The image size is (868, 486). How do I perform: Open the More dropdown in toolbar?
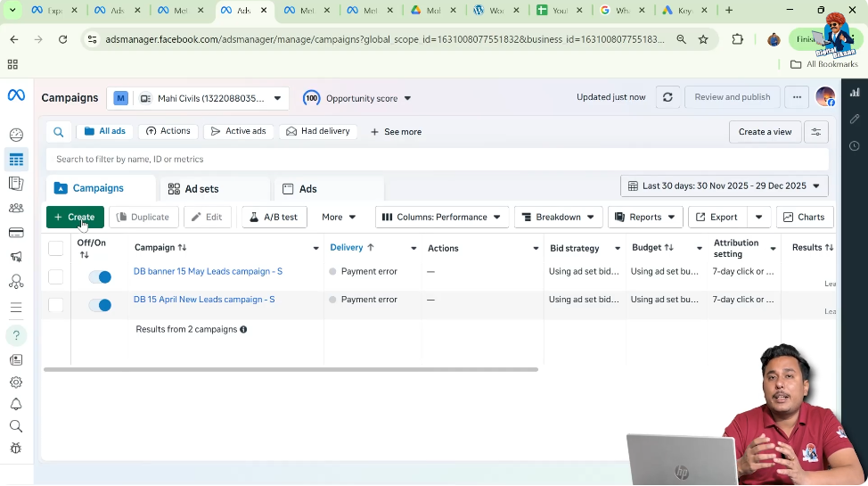click(339, 218)
